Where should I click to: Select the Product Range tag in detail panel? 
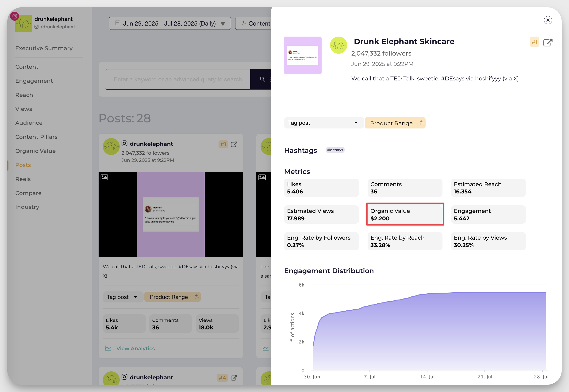pos(395,123)
